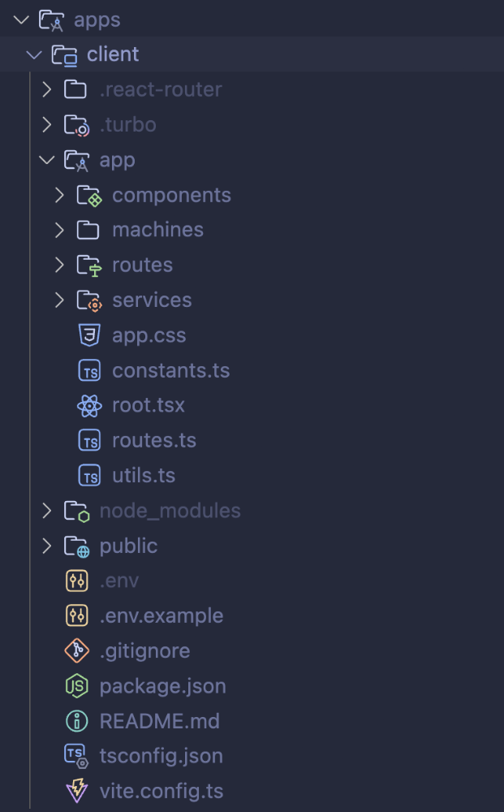
Task: Select the machines folder label
Action: pos(157,230)
